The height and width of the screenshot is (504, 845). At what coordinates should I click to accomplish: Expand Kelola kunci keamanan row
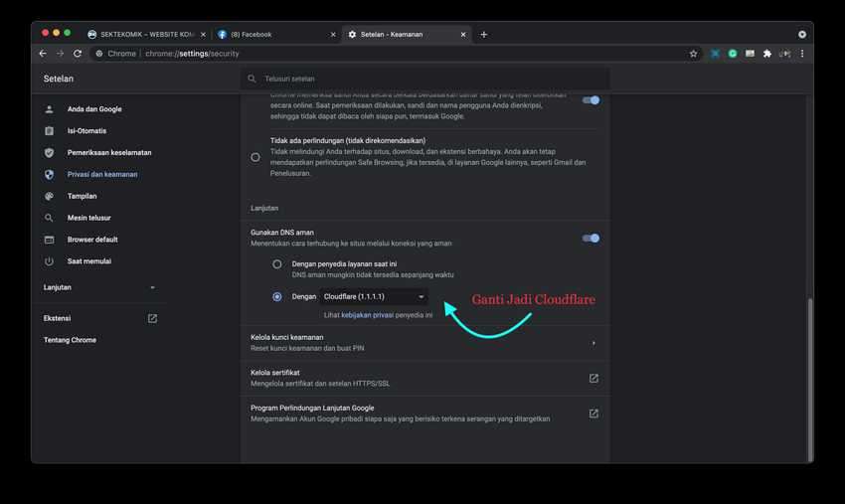click(593, 343)
